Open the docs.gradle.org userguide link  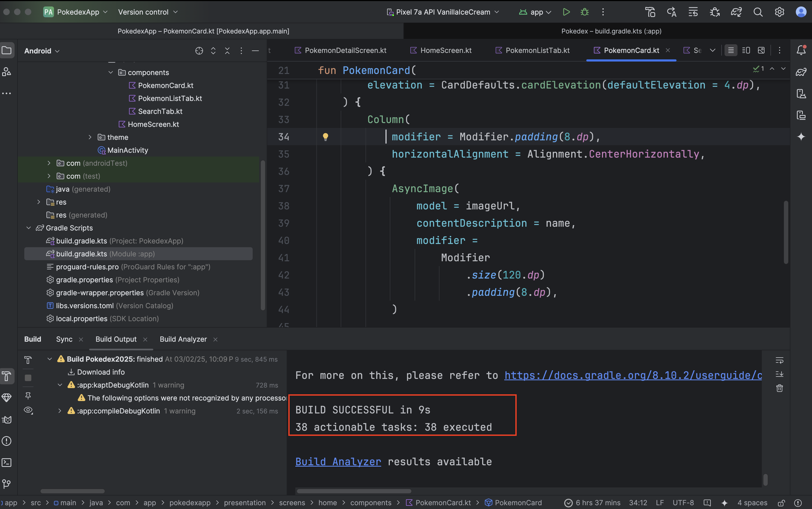pos(633,375)
